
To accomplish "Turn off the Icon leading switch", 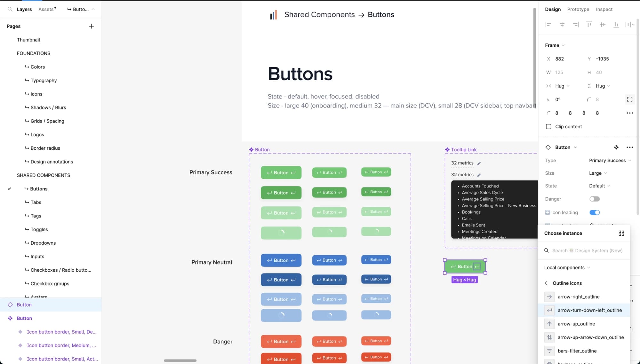I will (x=595, y=212).
